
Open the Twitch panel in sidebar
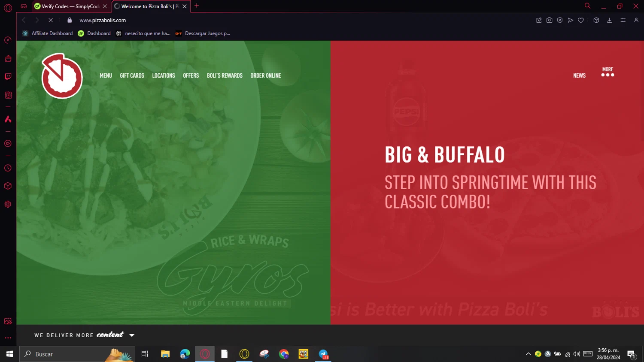[8, 76]
